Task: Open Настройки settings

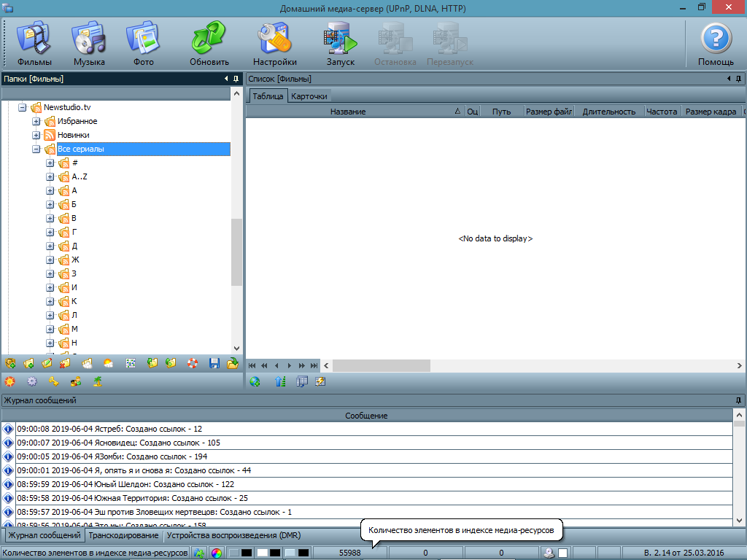Action: (275, 44)
